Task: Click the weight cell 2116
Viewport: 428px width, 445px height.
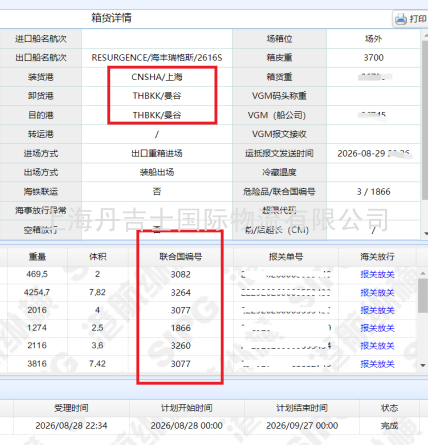Action: 37,345
